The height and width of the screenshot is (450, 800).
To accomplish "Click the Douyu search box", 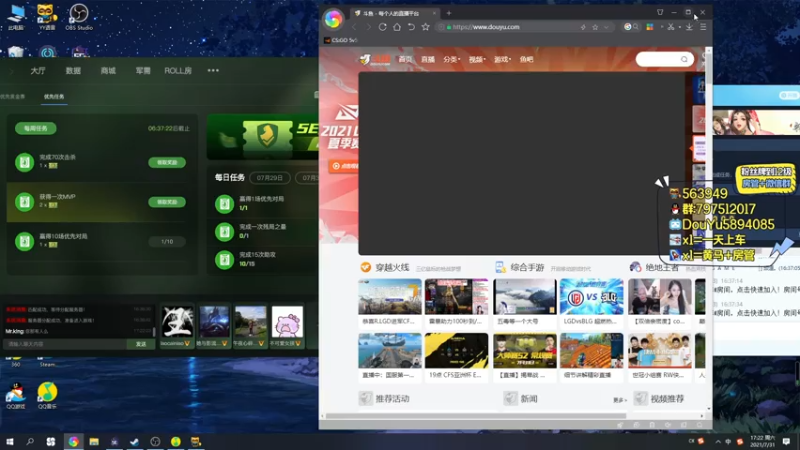I will coord(664,60).
